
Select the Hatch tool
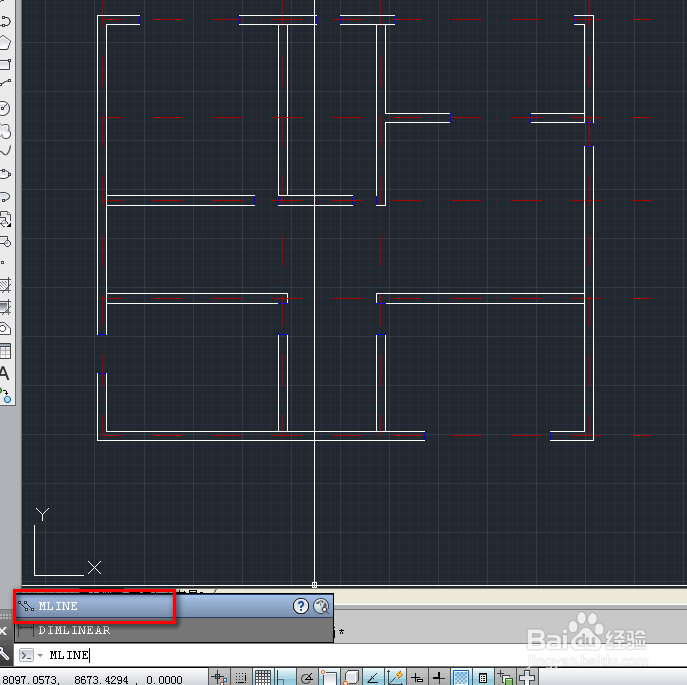pos(5,285)
